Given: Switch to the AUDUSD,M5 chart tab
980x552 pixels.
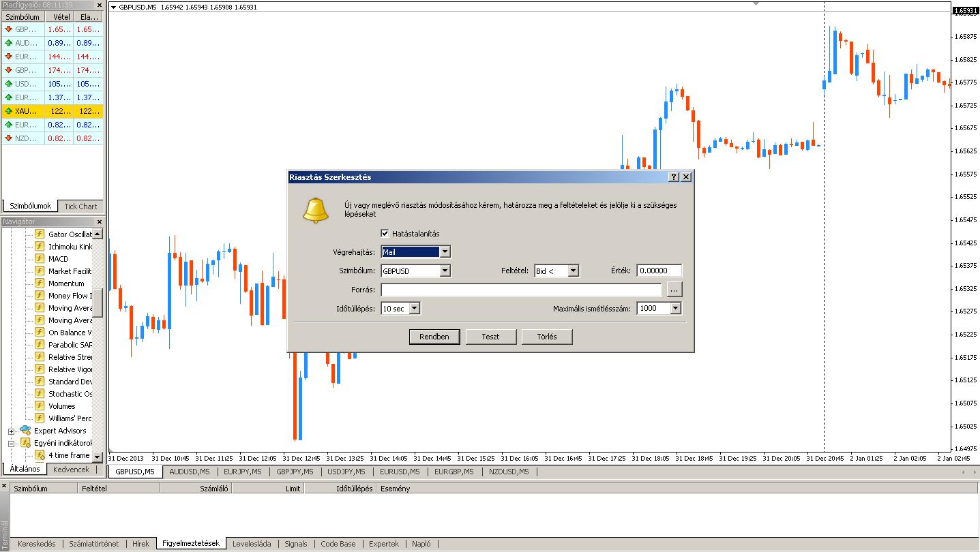Looking at the screenshot, I should [189, 472].
